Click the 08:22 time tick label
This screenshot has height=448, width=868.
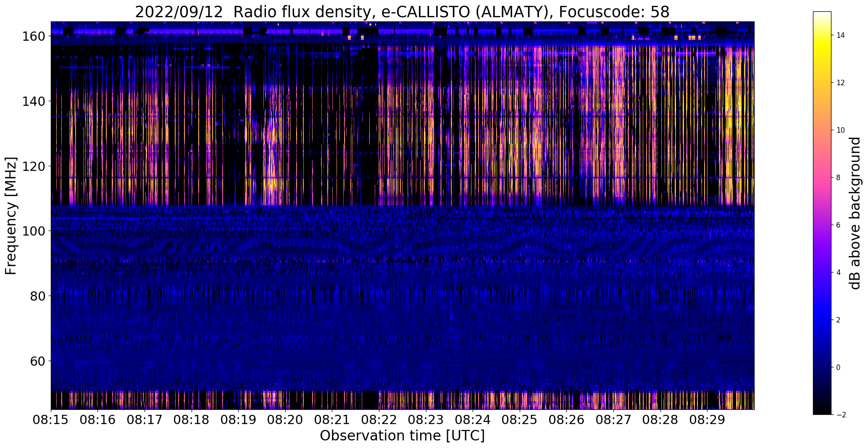tap(379, 419)
